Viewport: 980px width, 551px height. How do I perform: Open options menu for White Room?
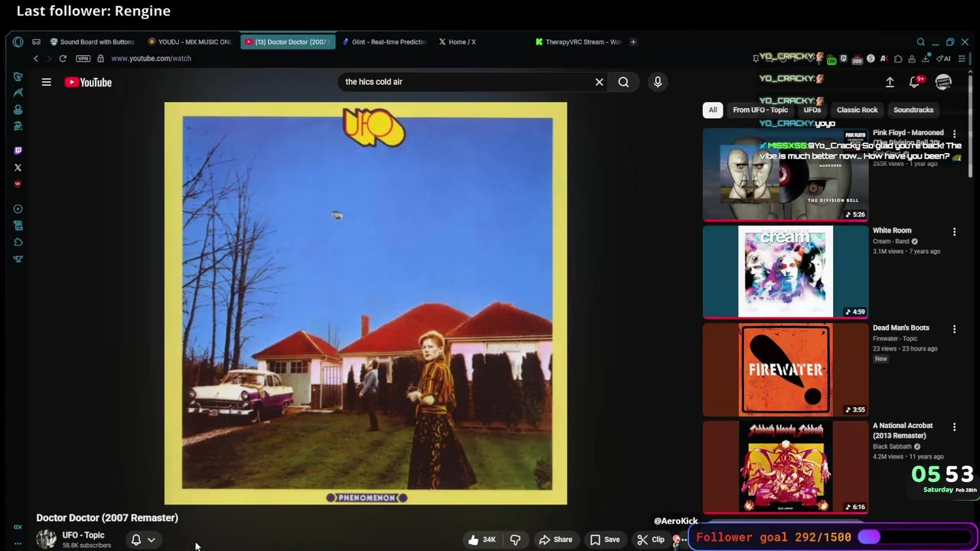(x=954, y=231)
